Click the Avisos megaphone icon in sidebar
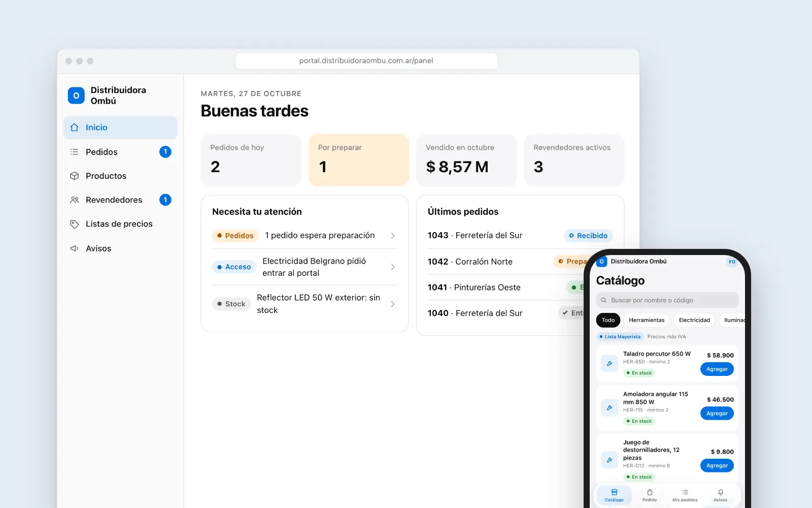The image size is (812, 508). (x=75, y=248)
